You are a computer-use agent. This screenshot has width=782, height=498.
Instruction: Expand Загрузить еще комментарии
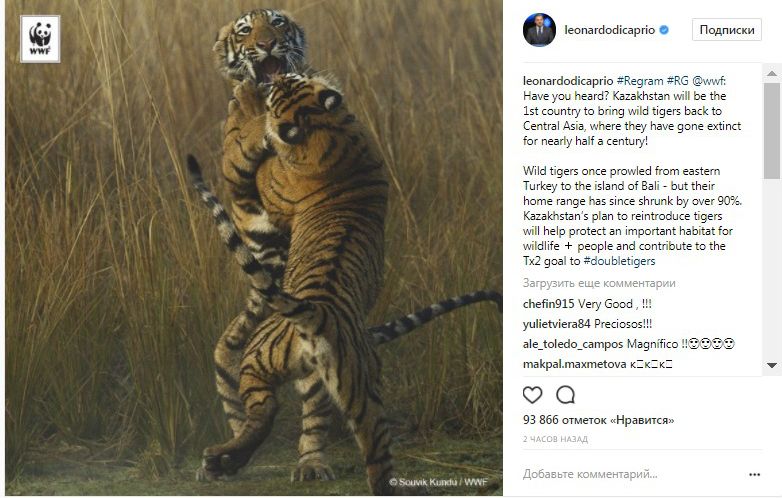[x=599, y=283]
